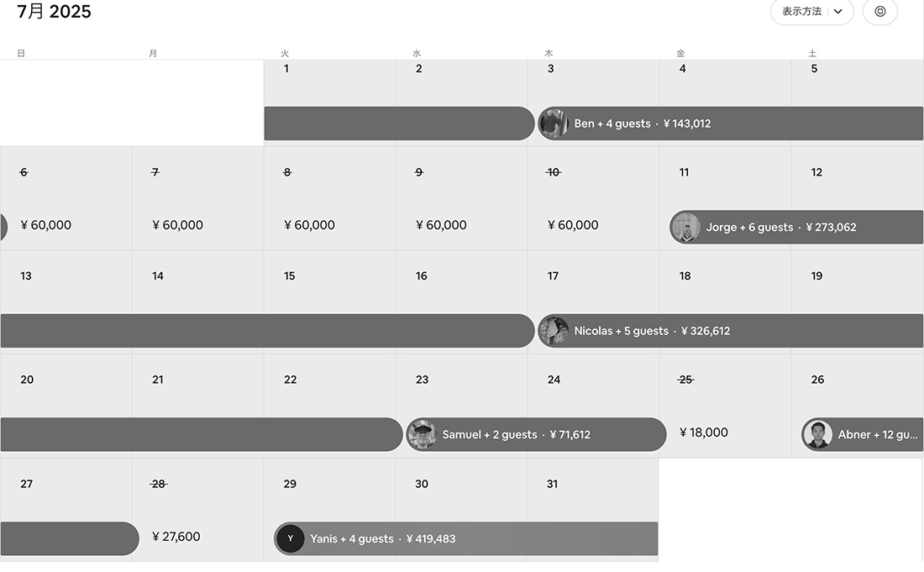Click Nicolas's guest avatar

coord(554,330)
